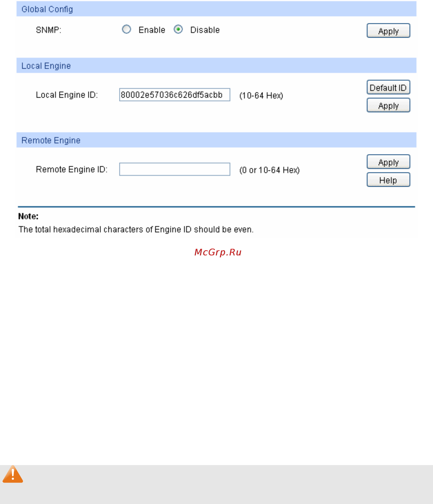Click the '(10-64 Hex)' hint text

coord(261,95)
